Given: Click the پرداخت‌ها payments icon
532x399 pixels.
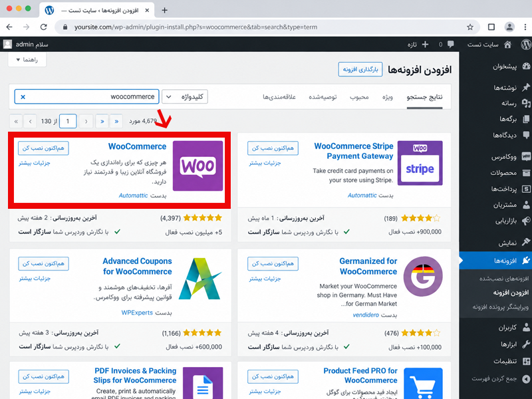Looking at the screenshot, I should (526, 189).
